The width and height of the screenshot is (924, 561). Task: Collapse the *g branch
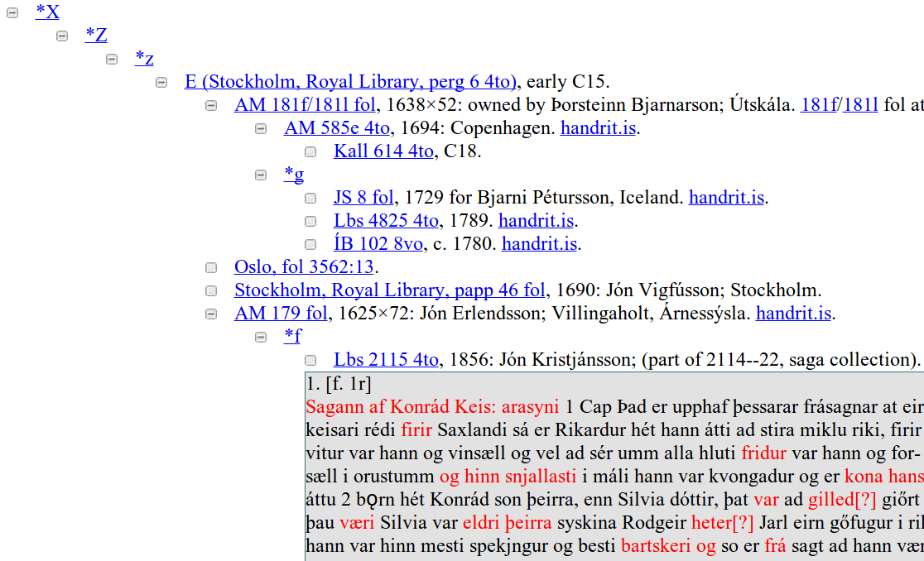(x=260, y=175)
